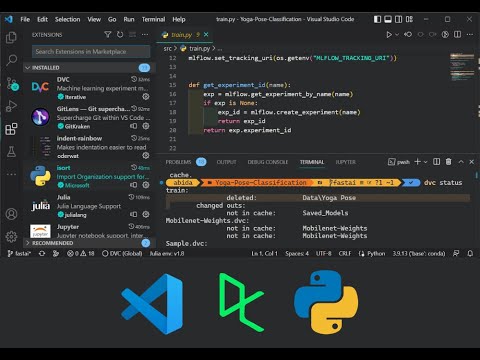Split the terminal panel
The width and height of the screenshot is (480, 360).
pyautogui.click(x=436, y=162)
